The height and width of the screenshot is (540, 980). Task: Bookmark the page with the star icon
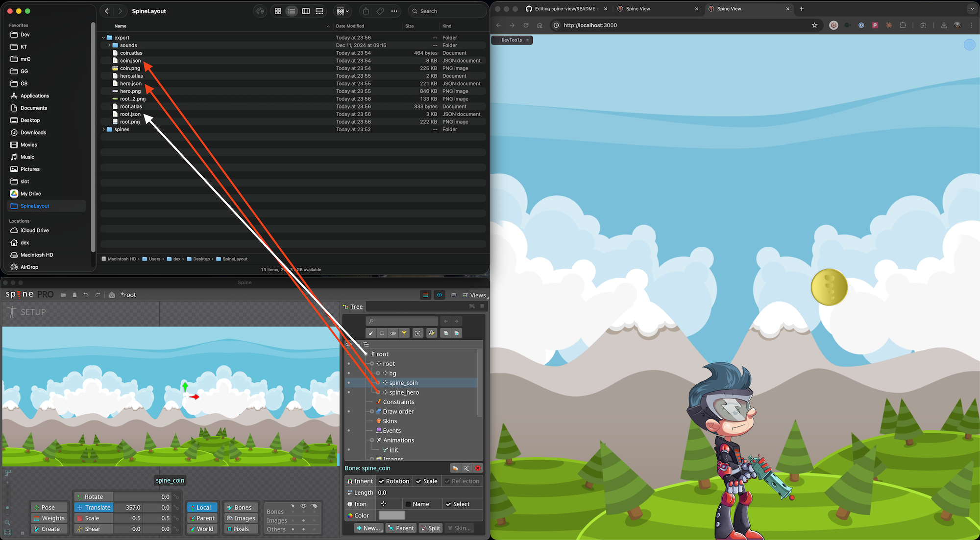click(x=814, y=25)
